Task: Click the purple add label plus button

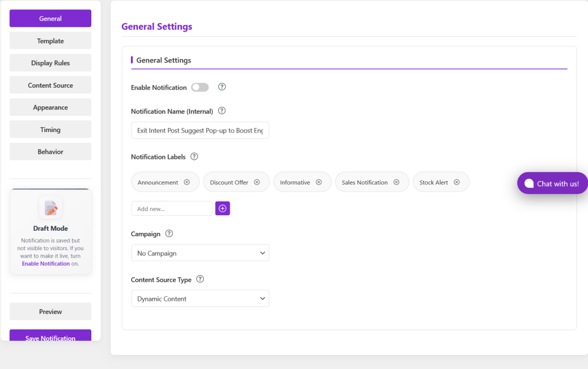Action: point(222,208)
